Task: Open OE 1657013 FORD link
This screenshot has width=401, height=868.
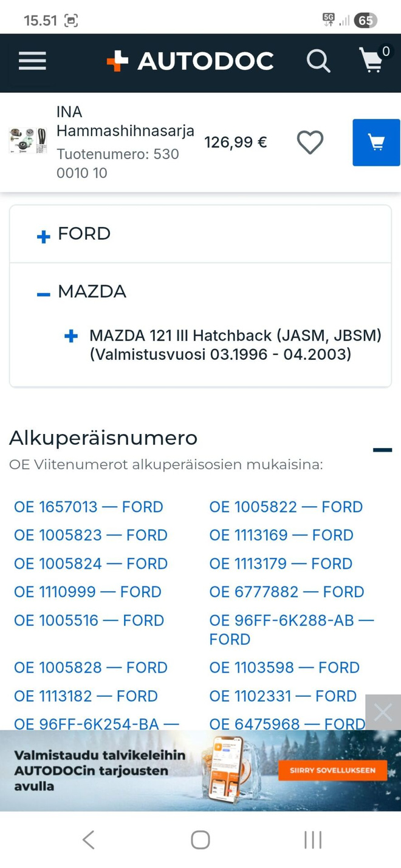Action: click(89, 507)
